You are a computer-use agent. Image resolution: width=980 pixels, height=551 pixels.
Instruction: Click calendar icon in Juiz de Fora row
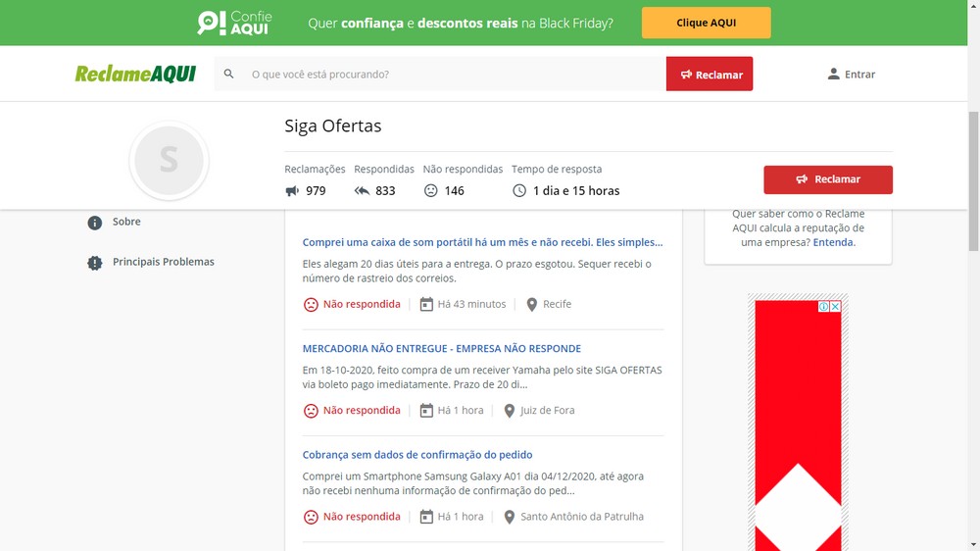[426, 410]
